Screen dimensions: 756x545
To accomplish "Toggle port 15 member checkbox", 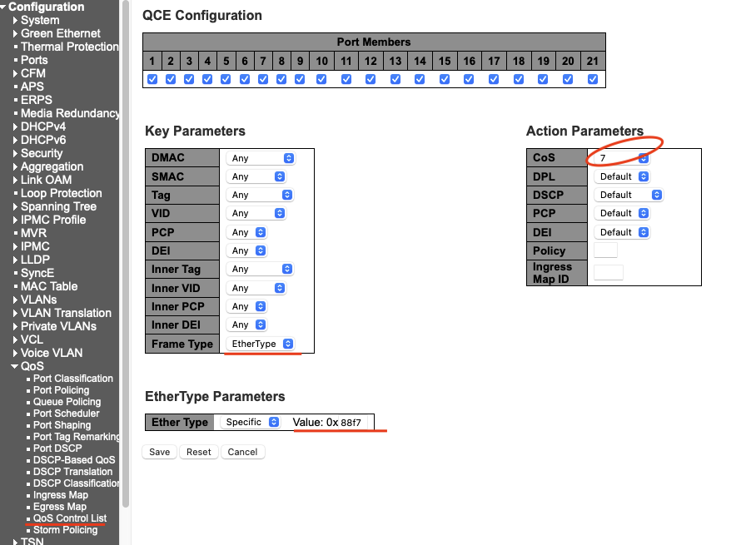I will click(x=445, y=79).
